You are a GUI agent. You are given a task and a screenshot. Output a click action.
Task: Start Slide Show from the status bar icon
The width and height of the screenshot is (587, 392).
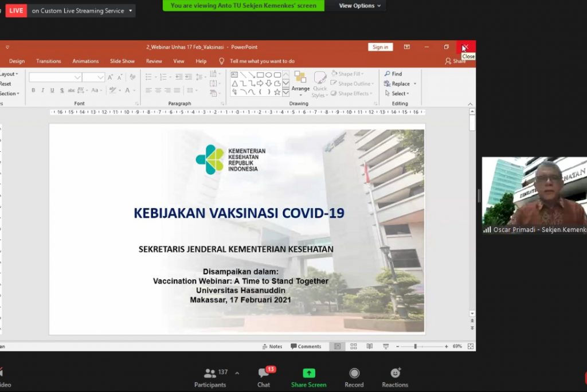coord(386,346)
